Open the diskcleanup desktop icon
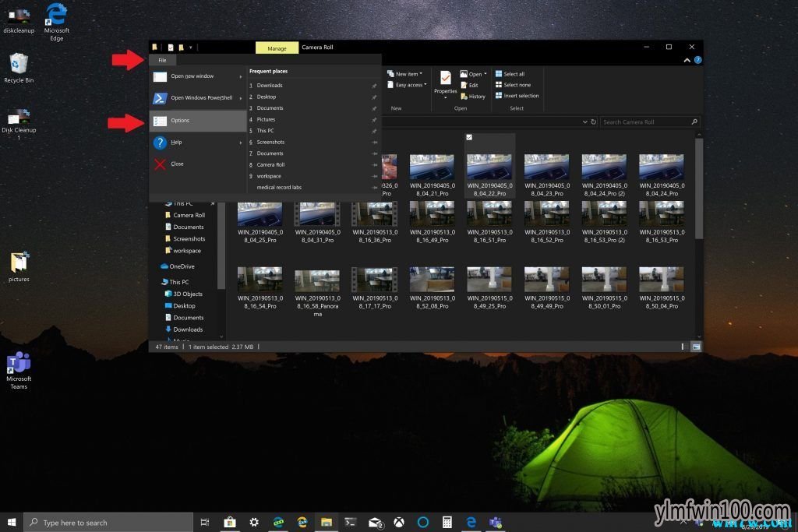The width and height of the screenshot is (798, 532). pos(19,22)
